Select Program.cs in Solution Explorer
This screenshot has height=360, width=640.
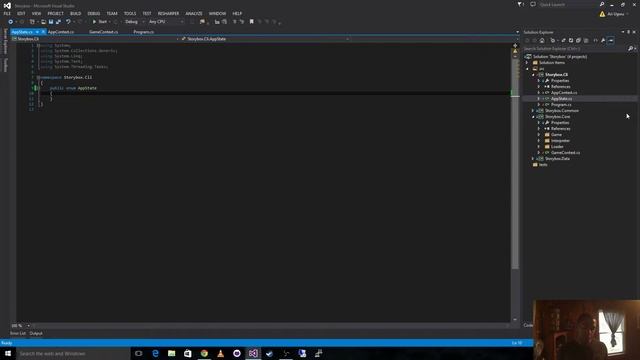pos(561,105)
